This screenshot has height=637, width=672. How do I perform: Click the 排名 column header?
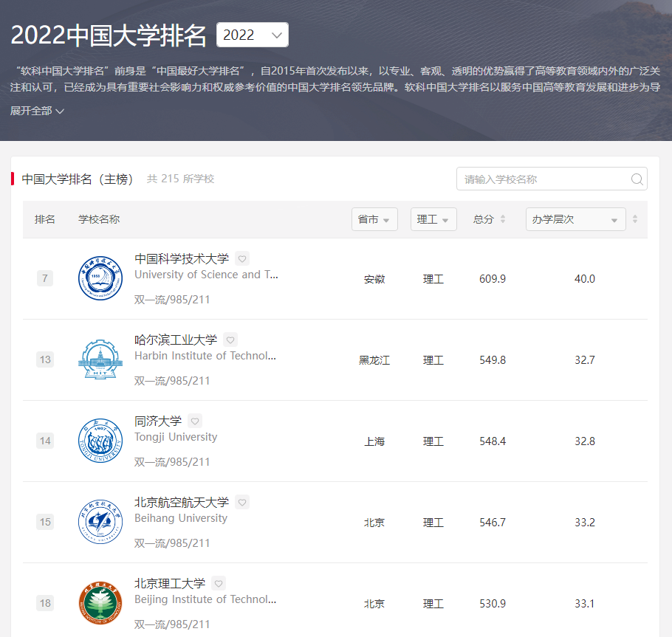44,219
